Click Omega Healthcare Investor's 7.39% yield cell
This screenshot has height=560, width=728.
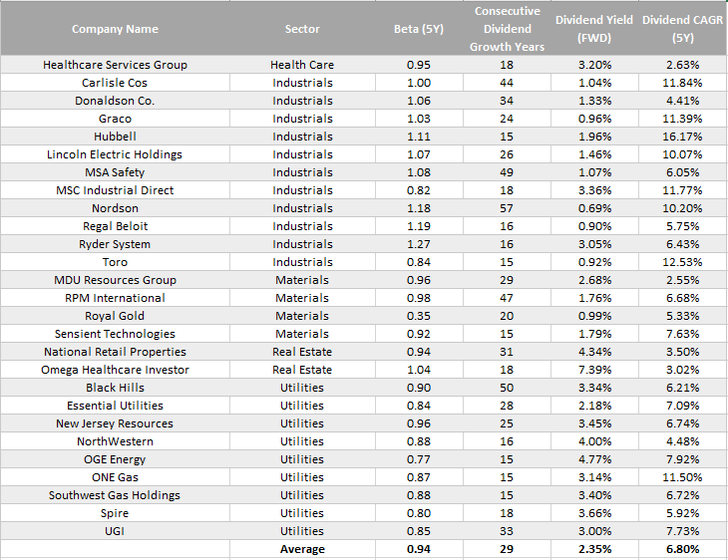[x=594, y=370]
